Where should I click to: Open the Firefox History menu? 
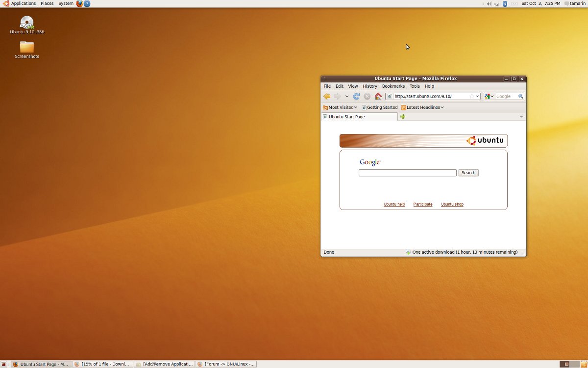tap(370, 86)
